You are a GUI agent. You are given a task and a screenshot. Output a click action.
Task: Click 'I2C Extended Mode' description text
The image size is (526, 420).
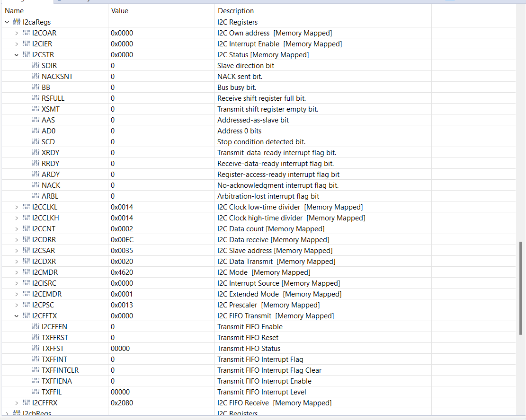pos(248,294)
